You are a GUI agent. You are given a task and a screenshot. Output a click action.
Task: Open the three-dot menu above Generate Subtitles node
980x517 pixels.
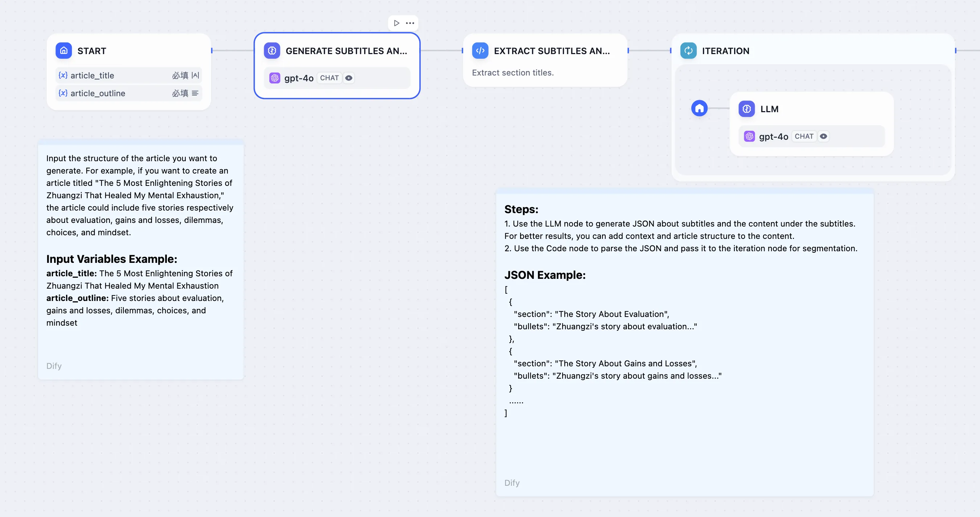(410, 23)
